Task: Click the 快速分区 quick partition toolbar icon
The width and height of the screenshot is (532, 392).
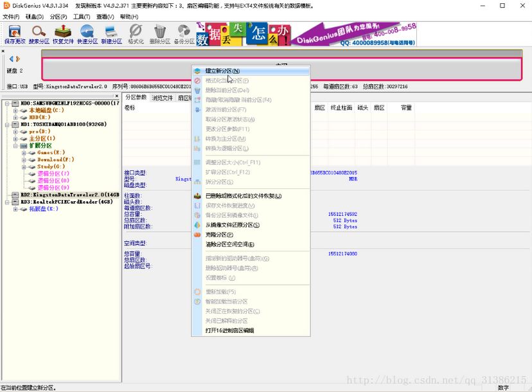Action: pyautogui.click(x=87, y=35)
